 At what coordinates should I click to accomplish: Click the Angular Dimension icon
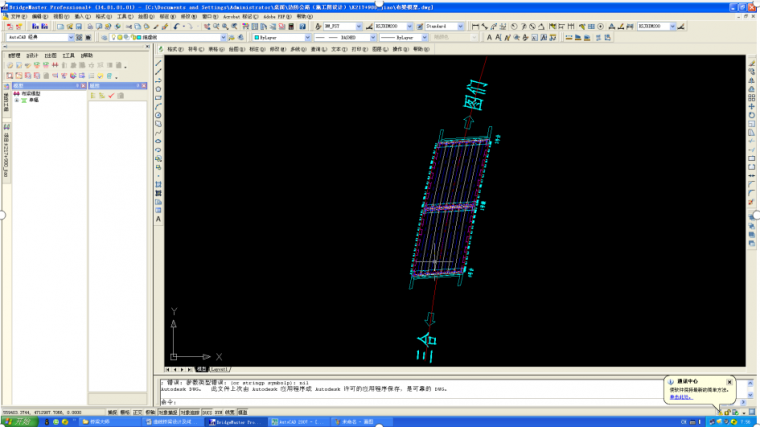(541, 26)
